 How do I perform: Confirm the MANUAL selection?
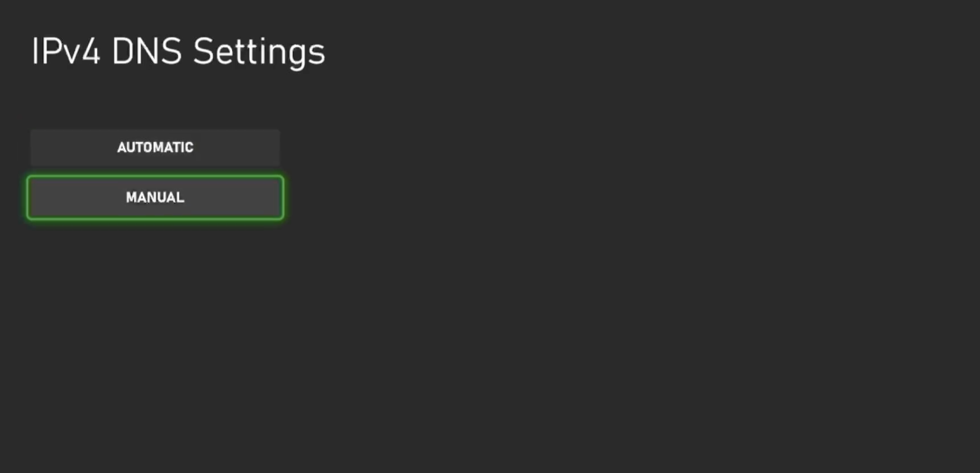[155, 197]
